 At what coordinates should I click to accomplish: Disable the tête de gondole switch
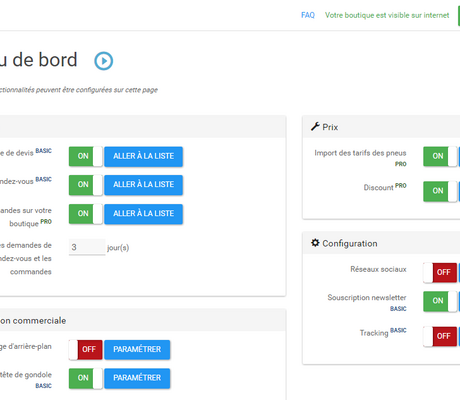[x=86, y=378]
